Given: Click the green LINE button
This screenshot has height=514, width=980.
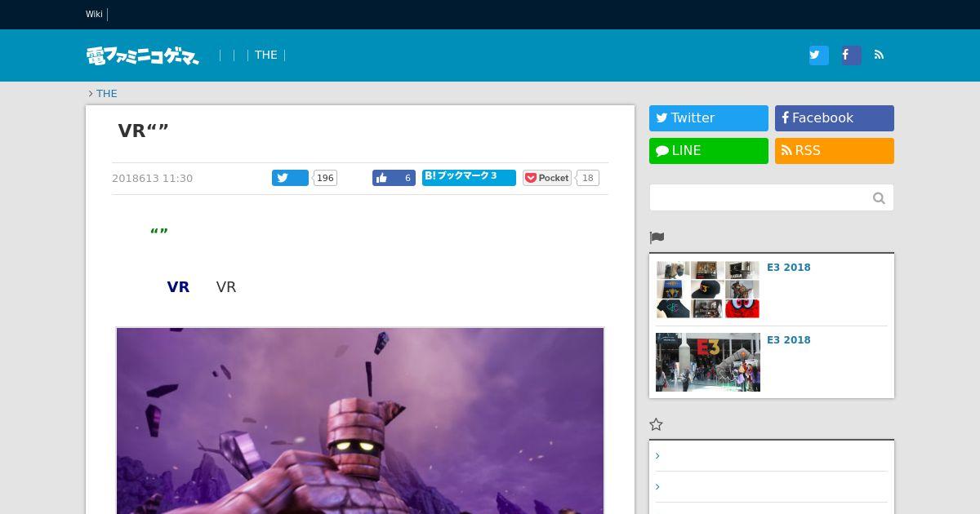Looking at the screenshot, I should tap(709, 151).
